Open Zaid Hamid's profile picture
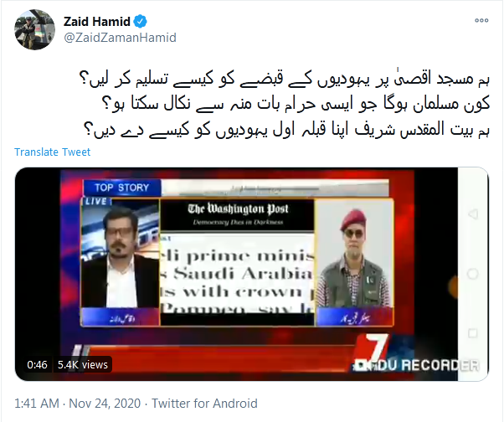Image resolution: width=504 pixels, height=422 pixels. click(34, 29)
